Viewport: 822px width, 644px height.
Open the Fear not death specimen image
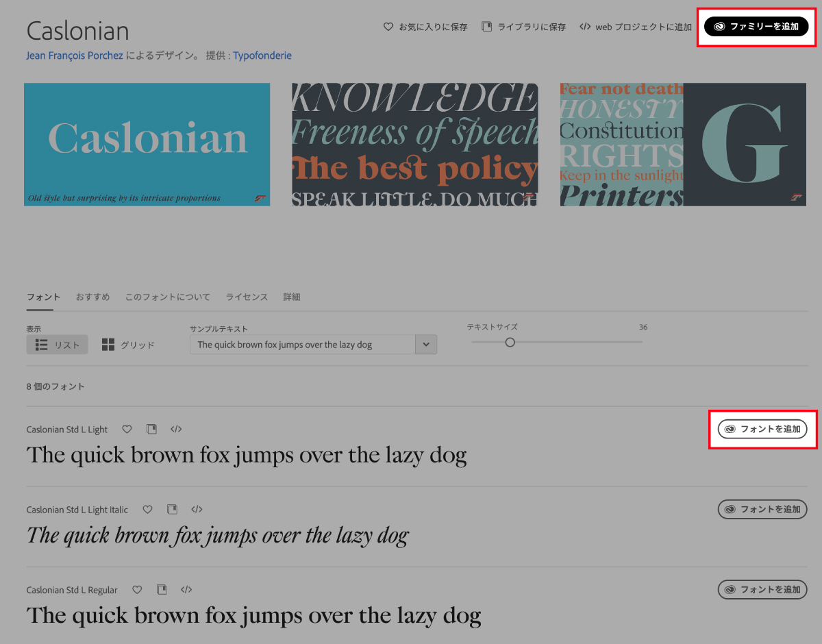[684, 145]
